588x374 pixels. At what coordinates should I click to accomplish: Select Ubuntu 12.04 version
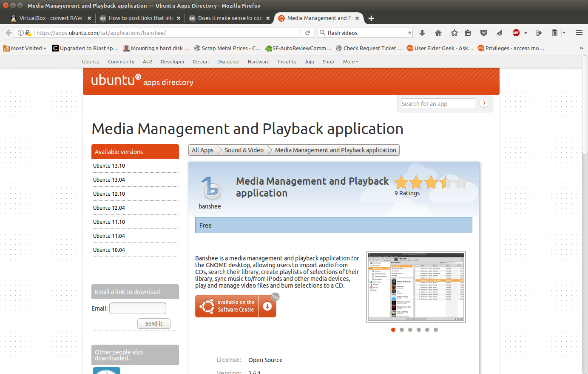109,208
